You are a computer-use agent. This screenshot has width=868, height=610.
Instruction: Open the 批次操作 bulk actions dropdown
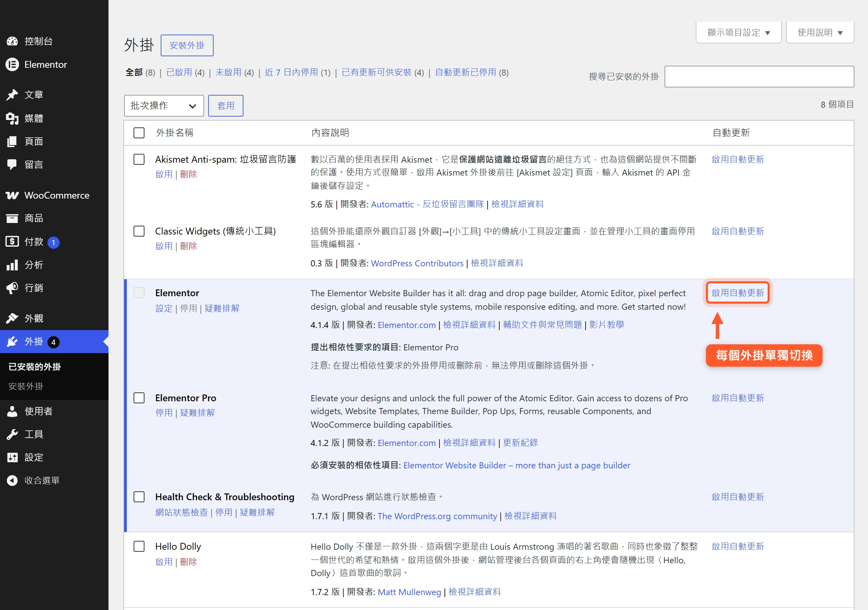(164, 106)
